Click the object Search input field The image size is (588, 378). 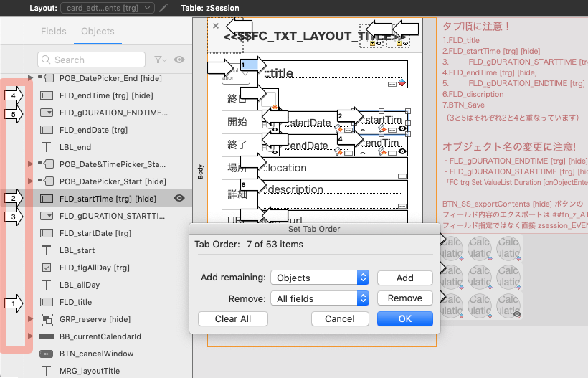93,60
